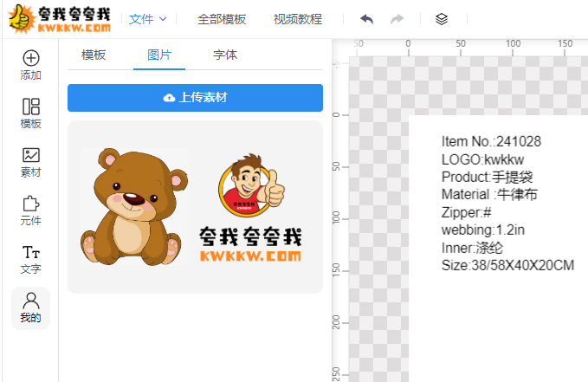Open 素材 in the left sidebar

tap(31, 162)
